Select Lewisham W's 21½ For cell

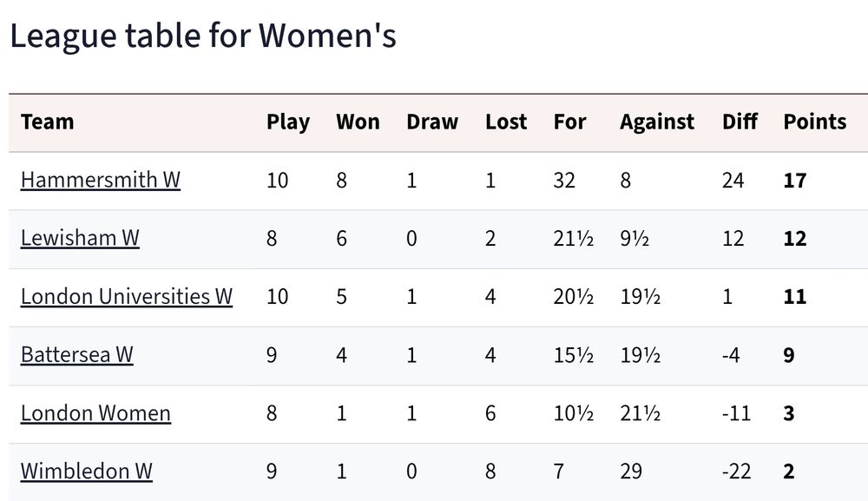pyautogui.click(x=574, y=239)
